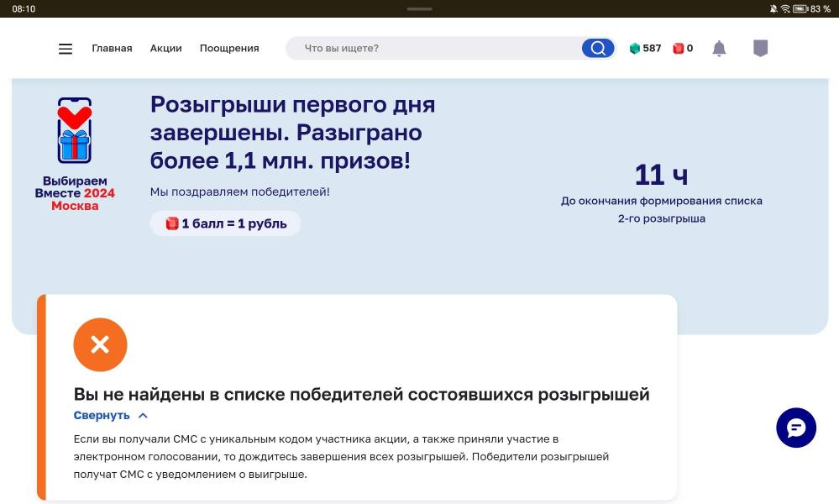The height and width of the screenshot is (504, 839).
Task: Open notifications bell
Action: [x=719, y=48]
